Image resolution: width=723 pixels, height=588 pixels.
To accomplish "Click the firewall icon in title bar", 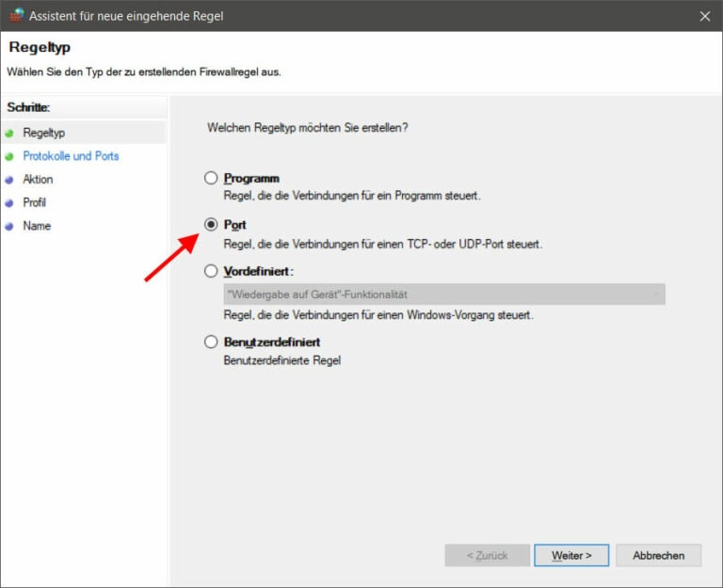I will point(17,16).
